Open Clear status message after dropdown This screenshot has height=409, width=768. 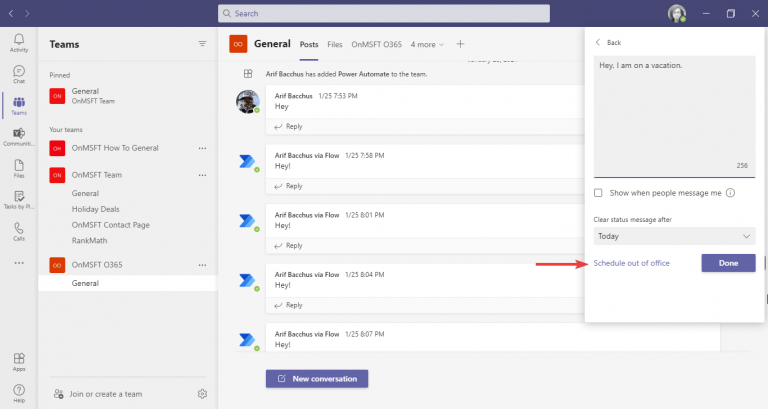[674, 236]
